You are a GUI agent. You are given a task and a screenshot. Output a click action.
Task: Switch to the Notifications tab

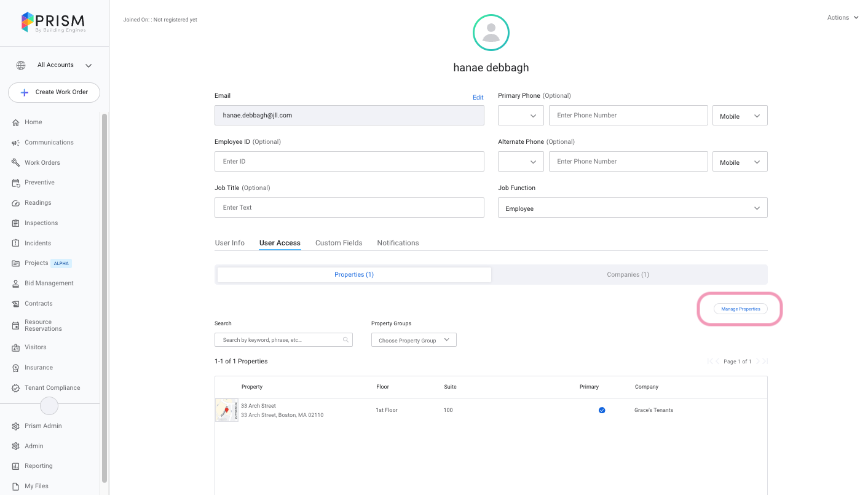tap(398, 243)
